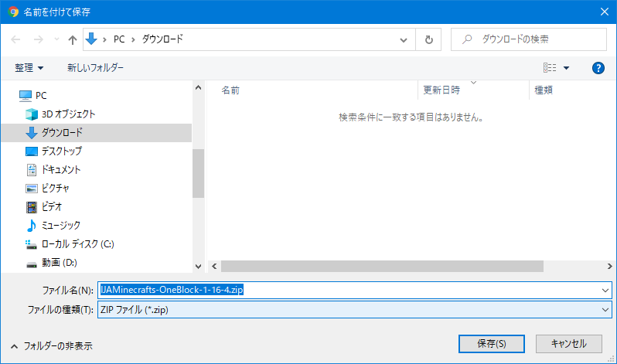Screen dimensions: 617x364
Task: Open the 整理 menu
Action: coord(29,68)
